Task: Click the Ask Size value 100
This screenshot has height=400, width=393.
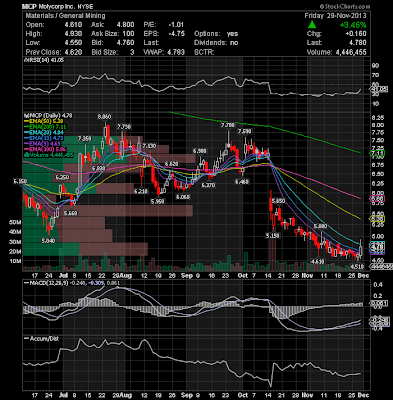Action: tap(128, 34)
